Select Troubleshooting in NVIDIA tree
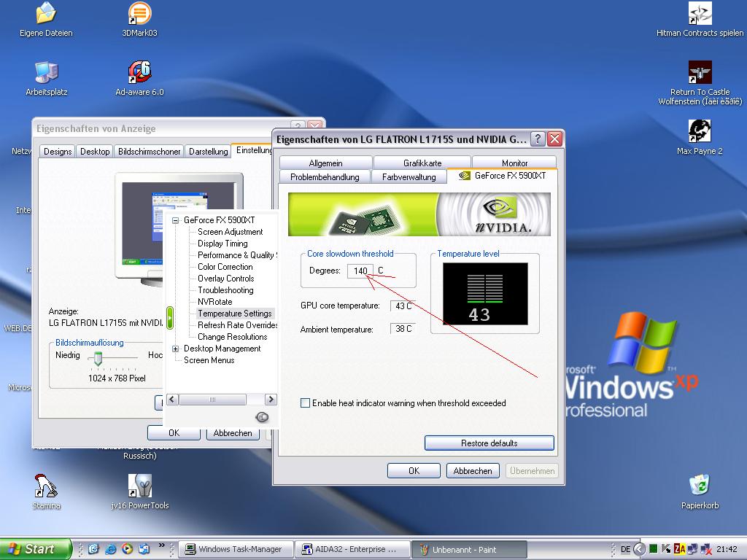The width and height of the screenshot is (747, 560). point(225,290)
